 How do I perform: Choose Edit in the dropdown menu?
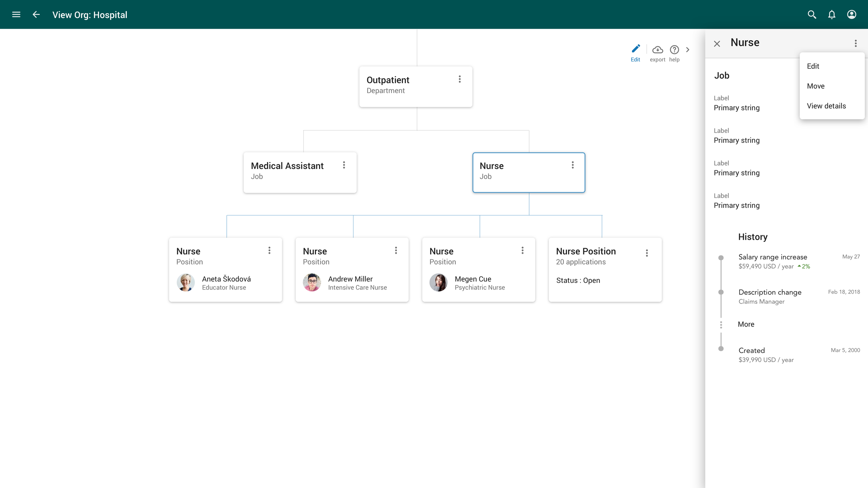pyautogui.click(x=813, y=66)
